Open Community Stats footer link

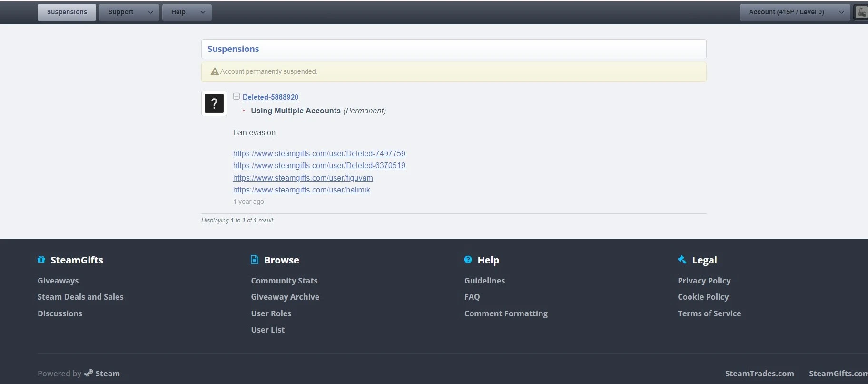[x=284, y=281]
